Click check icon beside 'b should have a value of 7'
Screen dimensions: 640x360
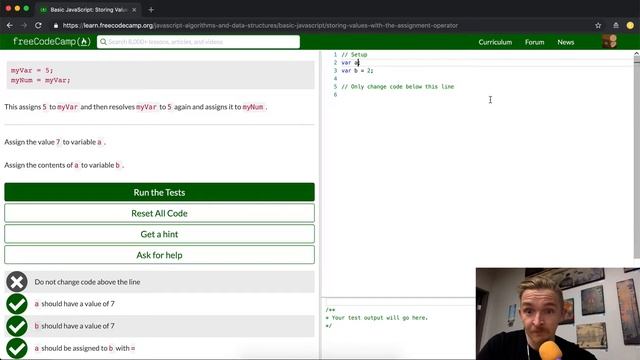(x=17, y=326)
